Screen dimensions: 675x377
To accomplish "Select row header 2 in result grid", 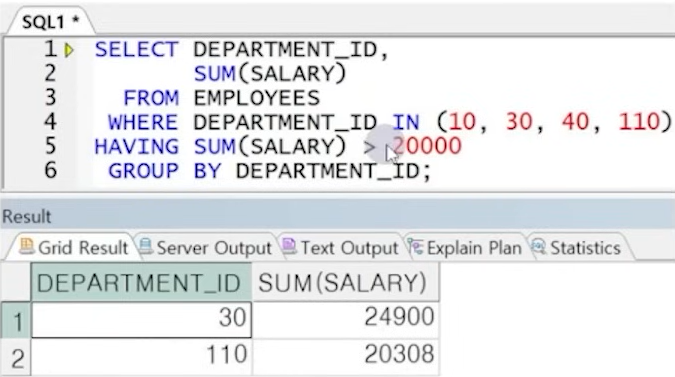I will 16,357.
